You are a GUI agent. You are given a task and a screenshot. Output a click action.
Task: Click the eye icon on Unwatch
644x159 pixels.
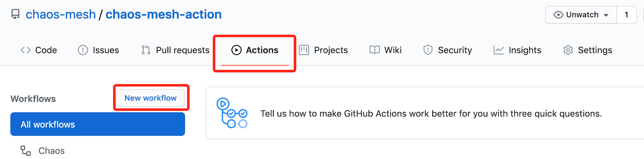pos(558,15)
